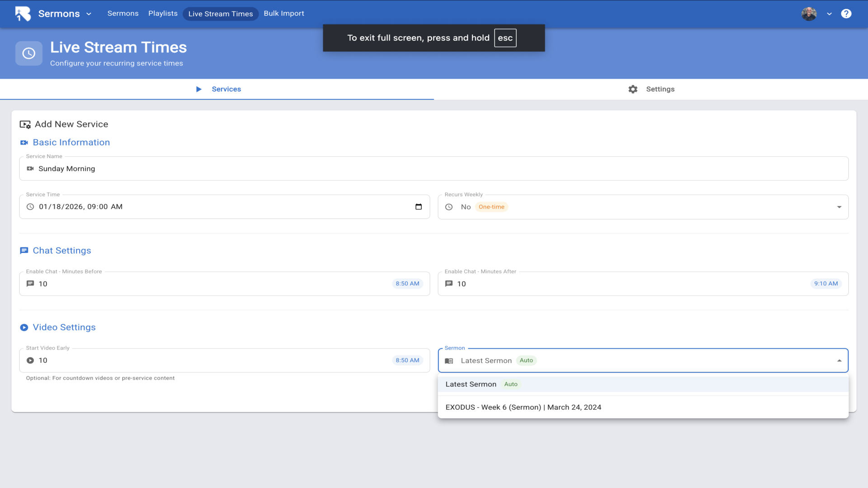868x488 pixels.
Task: Open the help question mark icon
Action: [846, 14]
